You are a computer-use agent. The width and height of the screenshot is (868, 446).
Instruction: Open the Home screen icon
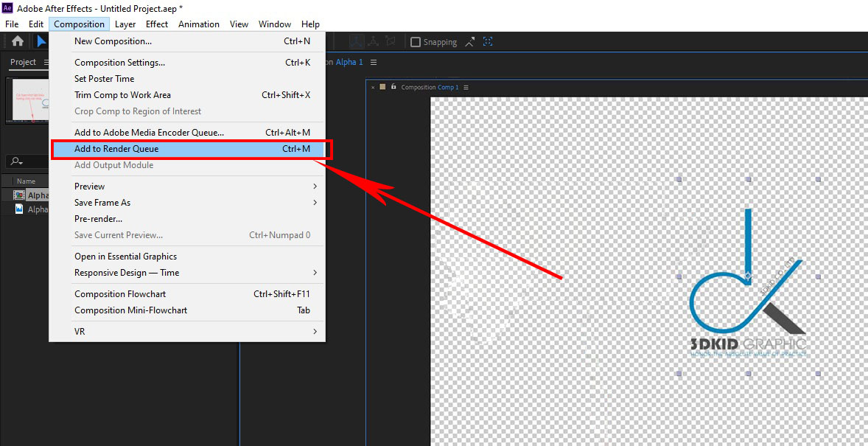pyautogui.click(x=16, y=41)
